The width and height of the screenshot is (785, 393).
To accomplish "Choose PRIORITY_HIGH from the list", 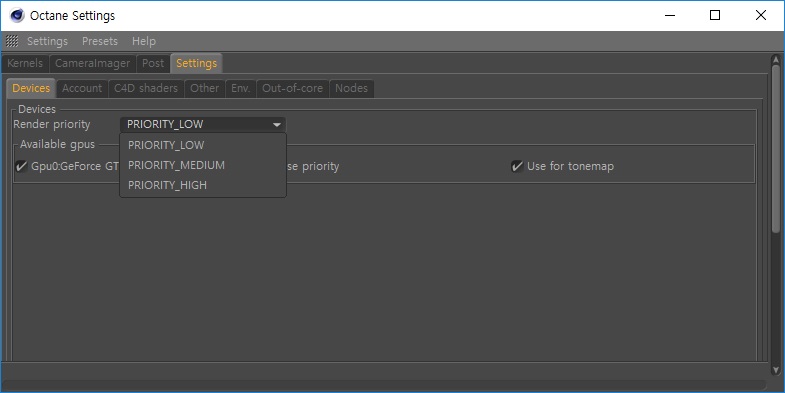I will point(203,185).
